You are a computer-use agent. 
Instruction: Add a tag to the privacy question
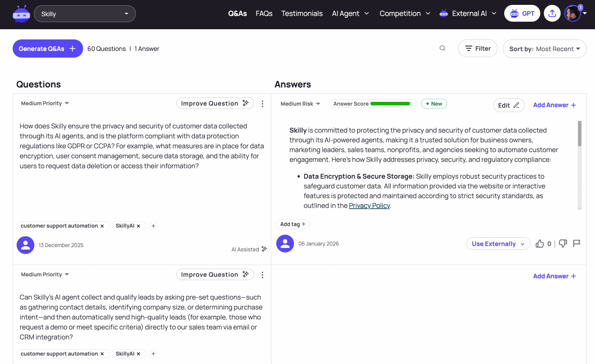pos(153,226)
